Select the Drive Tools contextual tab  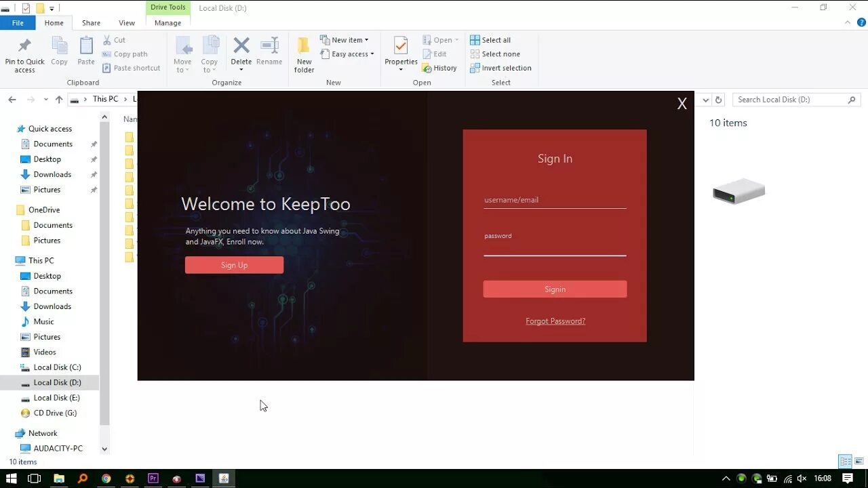(x=167, y=7)
